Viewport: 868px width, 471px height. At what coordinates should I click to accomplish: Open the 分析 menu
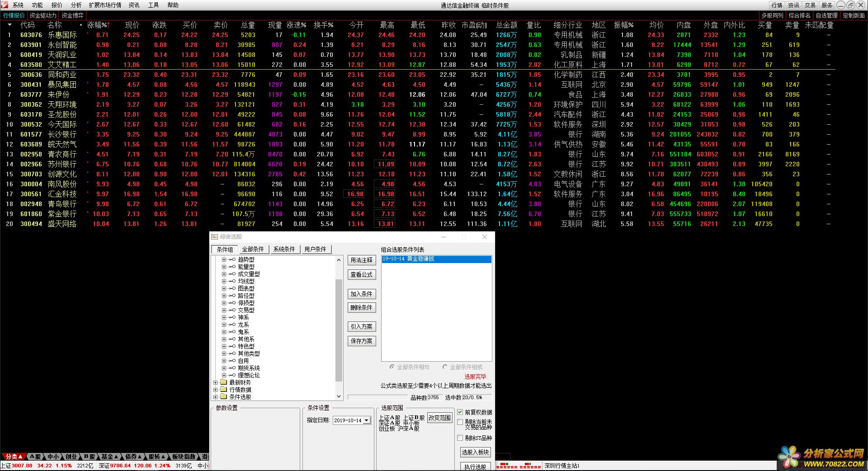(x=76, y=5)
